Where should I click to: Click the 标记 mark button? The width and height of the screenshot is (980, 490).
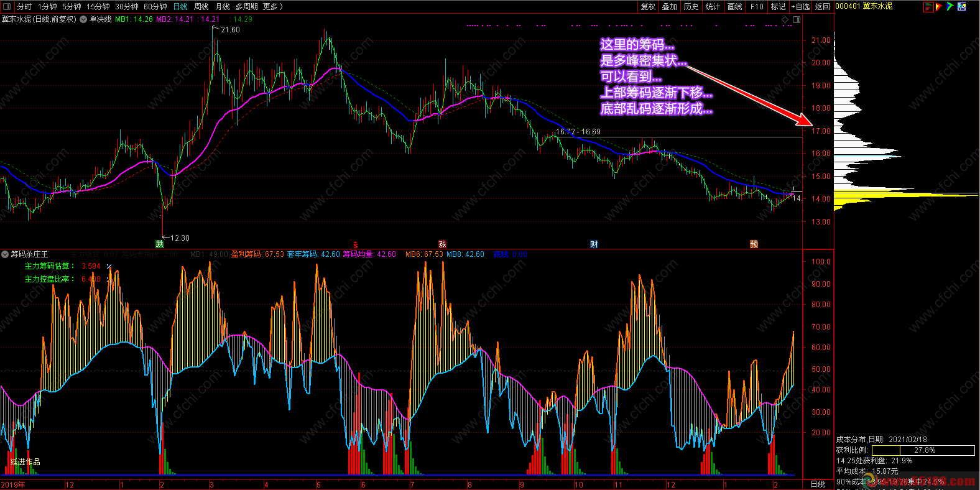[x=779, y=7]
